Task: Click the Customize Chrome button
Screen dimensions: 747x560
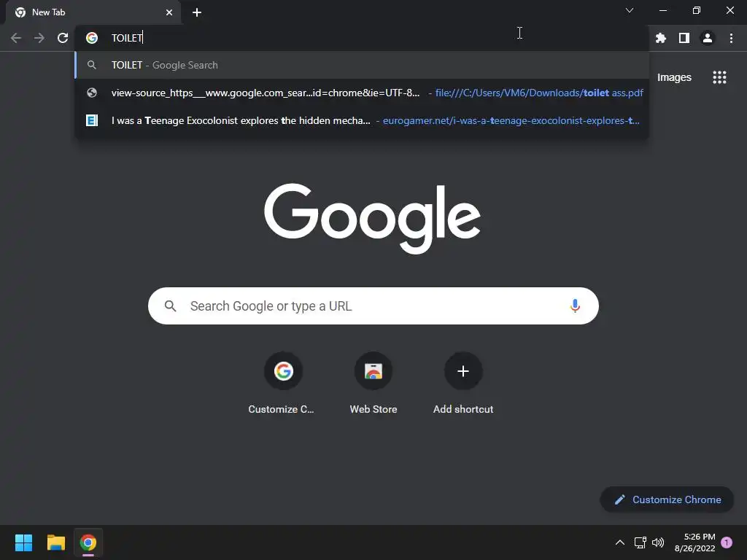Action: click(667, 499)
